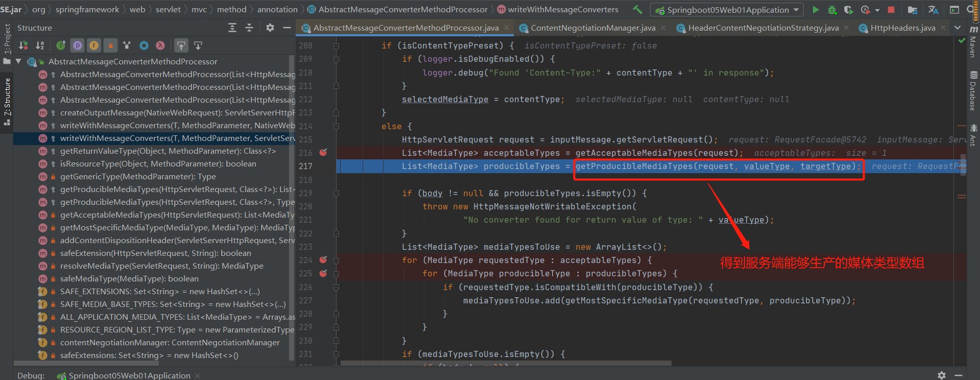Hide the Structure panel with minus icon
The width and height of the screenshot is (980, 380).
(287, 28)
